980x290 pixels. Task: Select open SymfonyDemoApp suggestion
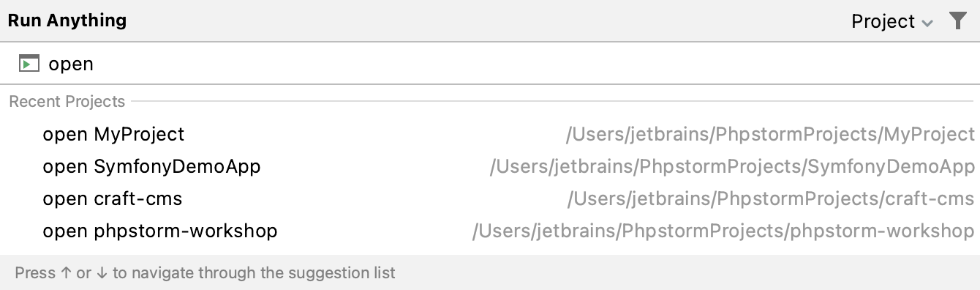(490, 166)
